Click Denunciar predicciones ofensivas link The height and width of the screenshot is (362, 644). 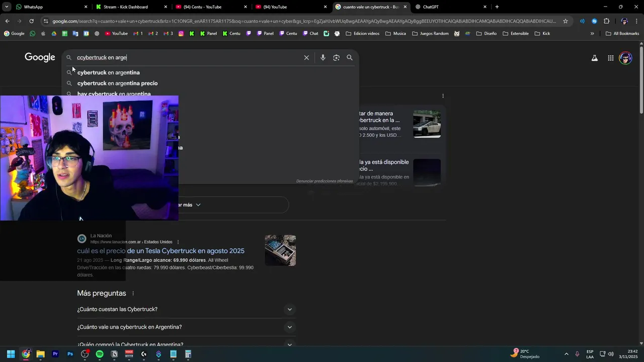pyautogui.click(x=325, y=181)
